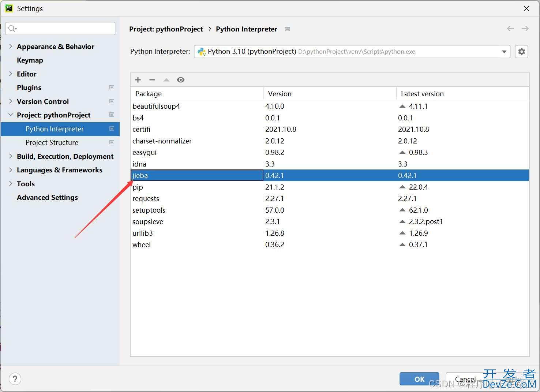Select the setuptools package row
The width and height of the screenshot is (540, 392).
[330, 210]
